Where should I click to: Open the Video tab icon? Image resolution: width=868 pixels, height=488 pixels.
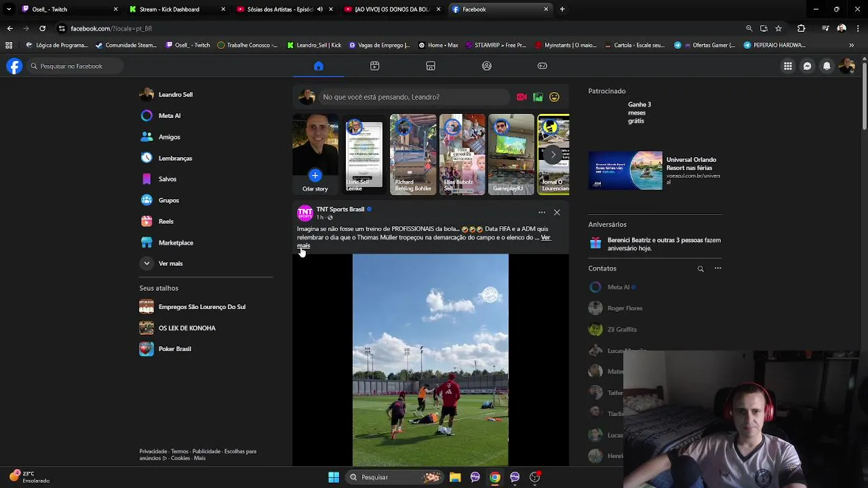pos(374,66)
